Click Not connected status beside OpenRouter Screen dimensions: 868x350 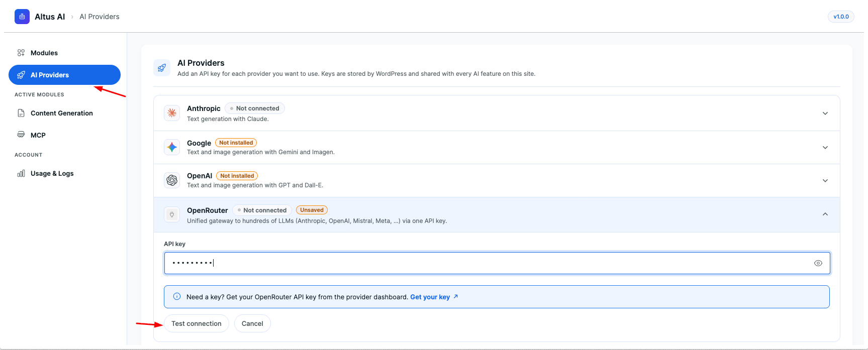click(x=262, y=210)
